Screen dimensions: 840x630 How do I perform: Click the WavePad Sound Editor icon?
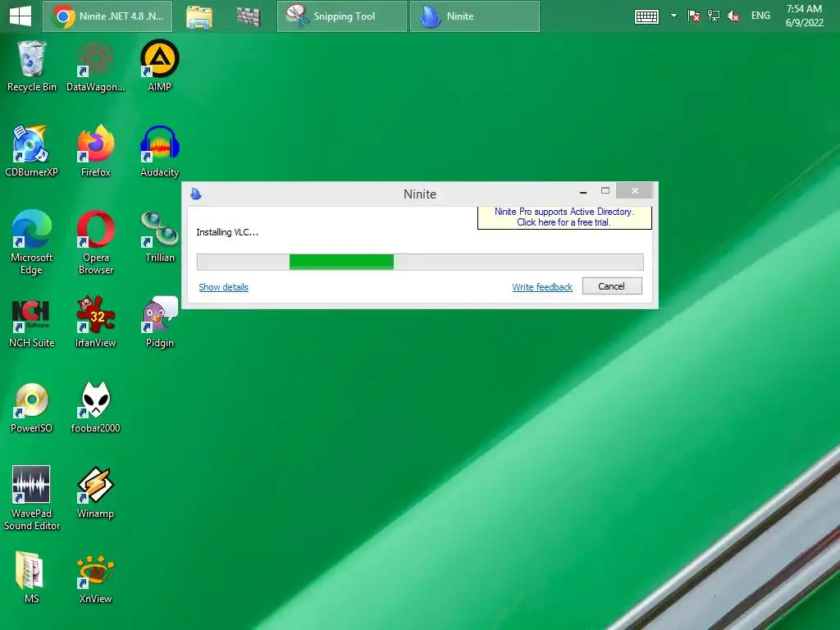click(x=31, y=498)
